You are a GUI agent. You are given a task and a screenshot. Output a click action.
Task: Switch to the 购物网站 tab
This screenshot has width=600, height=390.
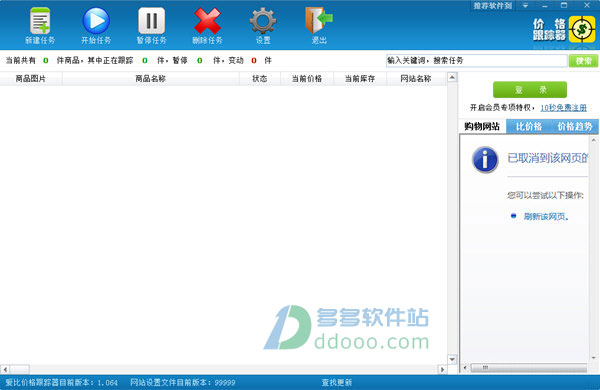(x=482, y=126)
